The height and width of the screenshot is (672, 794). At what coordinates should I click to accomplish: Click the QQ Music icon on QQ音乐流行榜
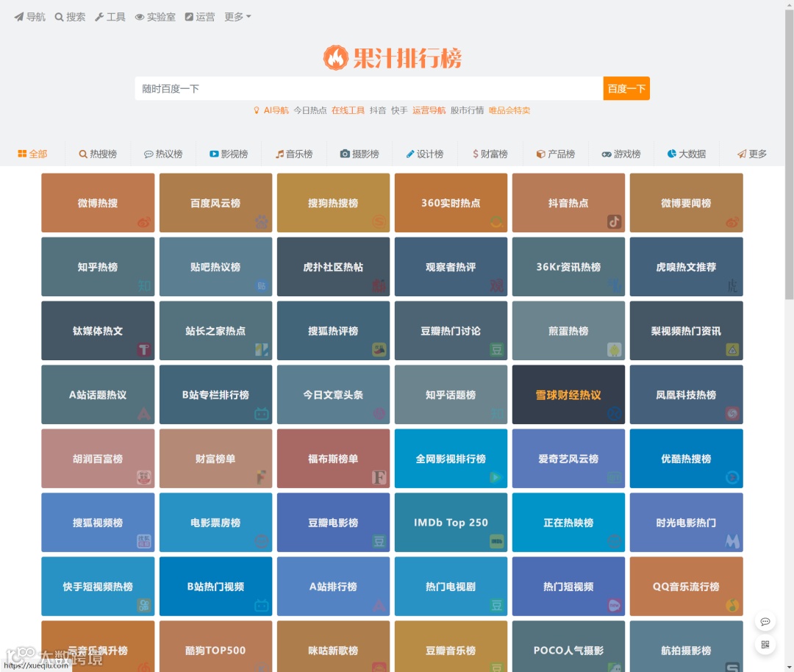(732, 605)
